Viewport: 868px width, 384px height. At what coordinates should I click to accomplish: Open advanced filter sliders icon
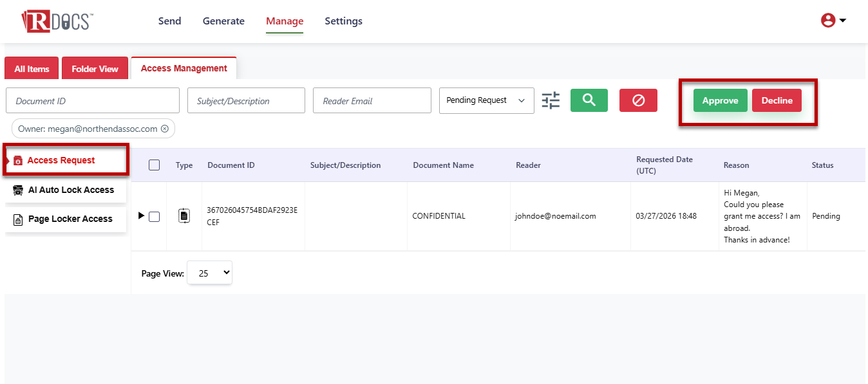(x=551, y=100)
